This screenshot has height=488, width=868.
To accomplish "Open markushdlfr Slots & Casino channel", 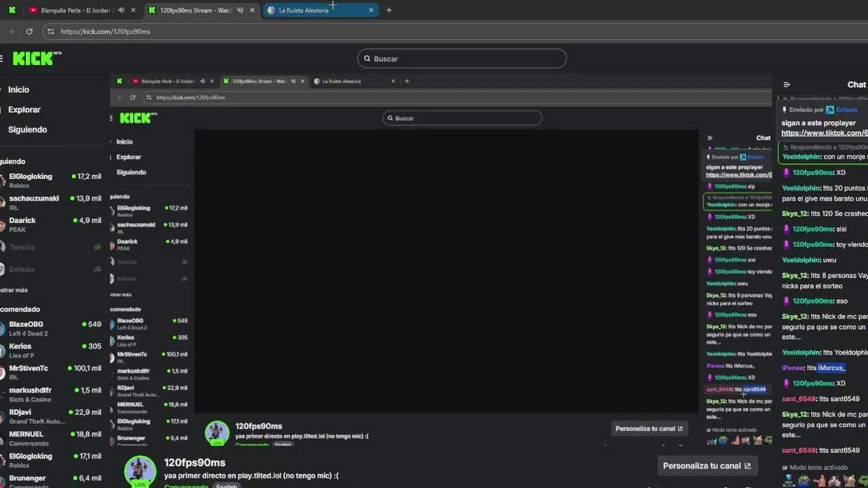I will [52, 394].
